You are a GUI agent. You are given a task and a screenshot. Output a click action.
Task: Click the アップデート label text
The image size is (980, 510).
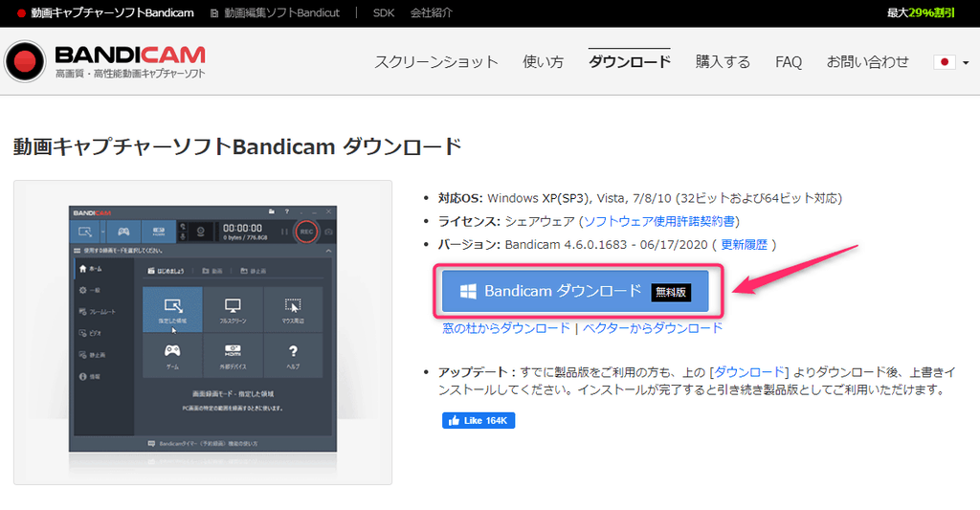477,372
